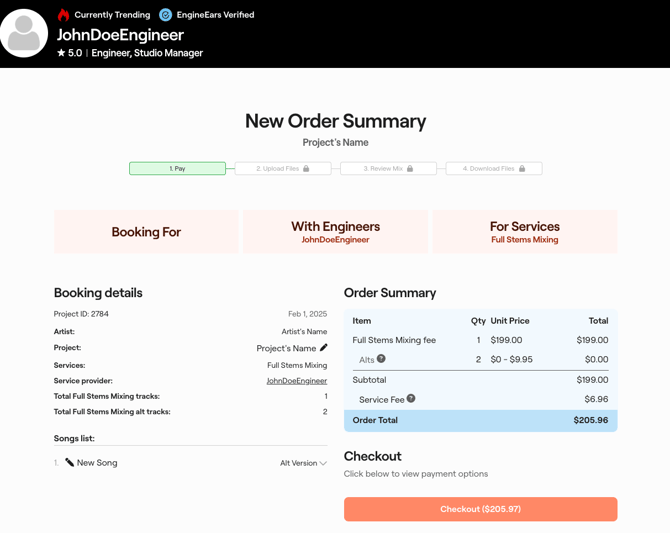Image resolution: width=670 pixels, height=533 pixels.
Task: Click the edit pencil next to New Song
Action: click(69, 463)
